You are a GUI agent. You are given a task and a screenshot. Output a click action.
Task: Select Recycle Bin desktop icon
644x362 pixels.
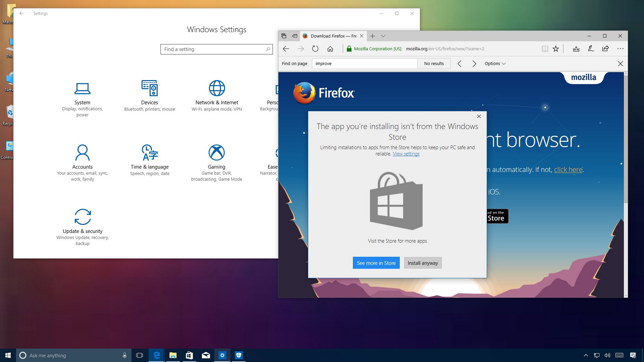point(8,115)
